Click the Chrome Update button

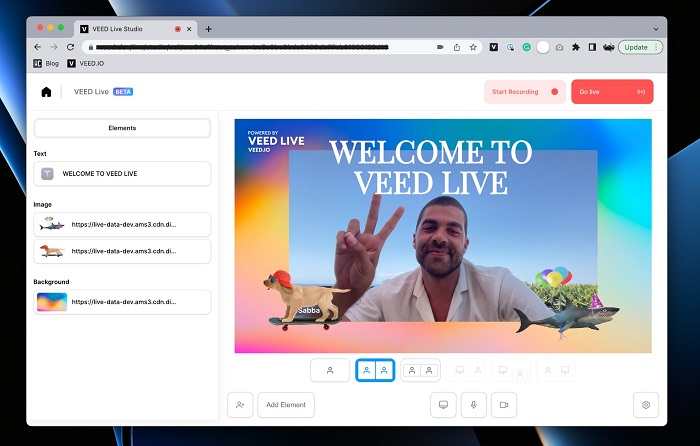coord(640,47)
